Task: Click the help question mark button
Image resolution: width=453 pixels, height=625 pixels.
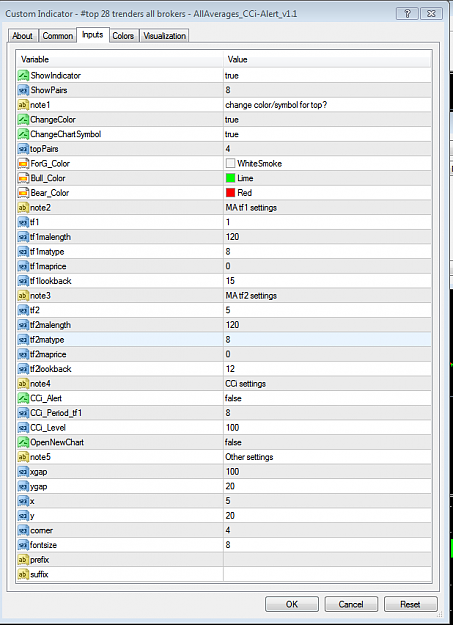Action: tap(407, 14)
